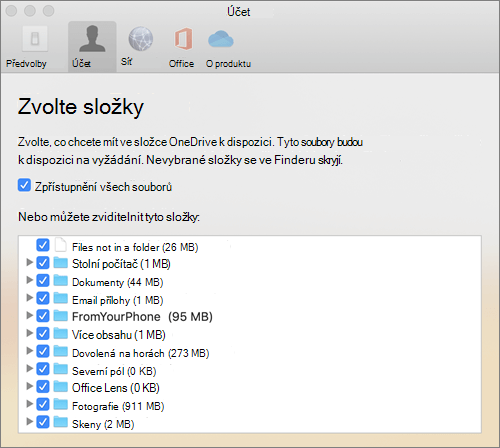Select row text "FromYourPhone (95 MB)"
The height and width of the screenshot is (448, 500).
pyautogui.click(x=142, y=317)
